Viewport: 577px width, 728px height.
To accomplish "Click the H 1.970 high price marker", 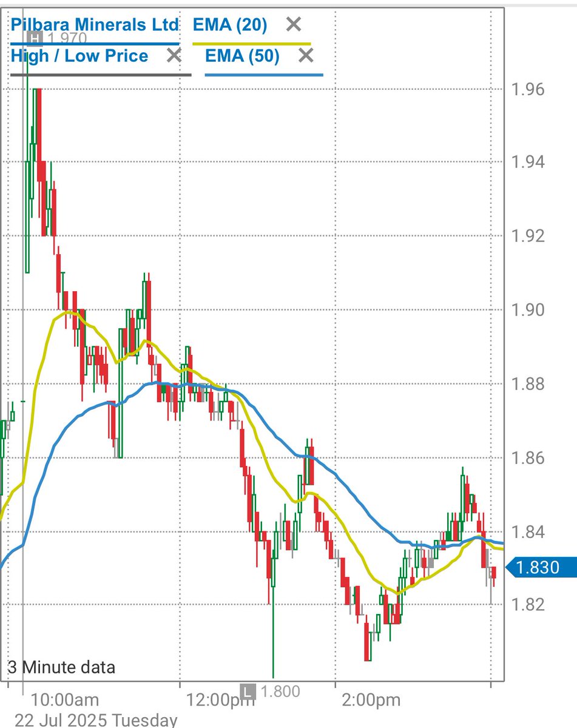I will tap(58, 38).
